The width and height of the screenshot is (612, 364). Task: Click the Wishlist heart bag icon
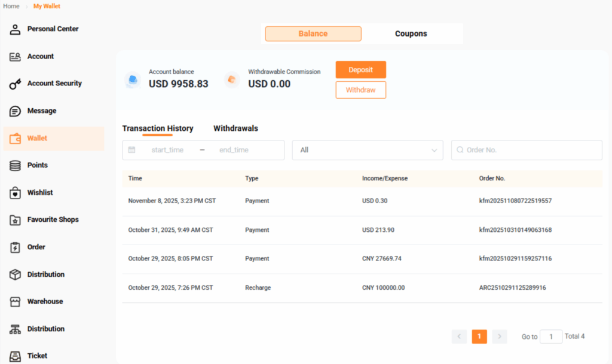coord(16,193)
